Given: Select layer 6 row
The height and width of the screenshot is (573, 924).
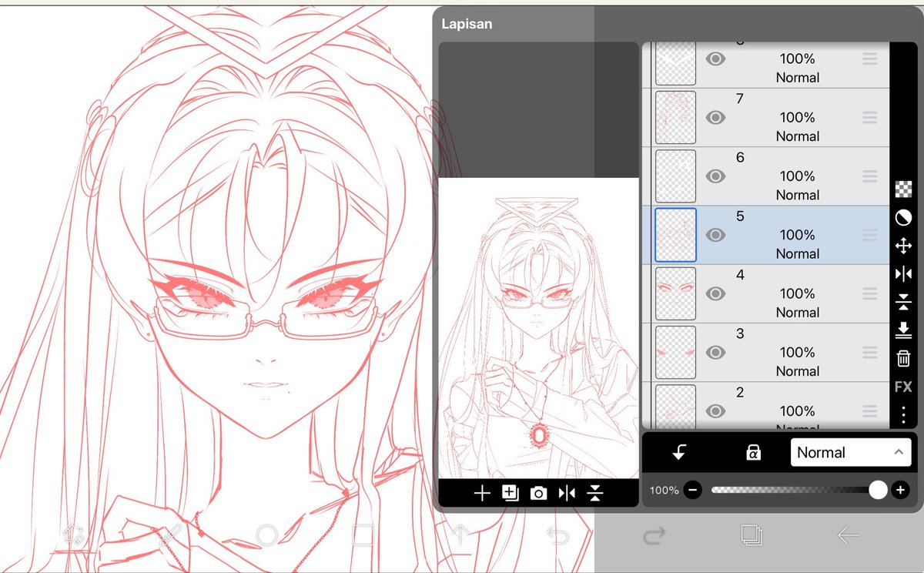Looking at the screenshot, I should click(x=766, y=176).
